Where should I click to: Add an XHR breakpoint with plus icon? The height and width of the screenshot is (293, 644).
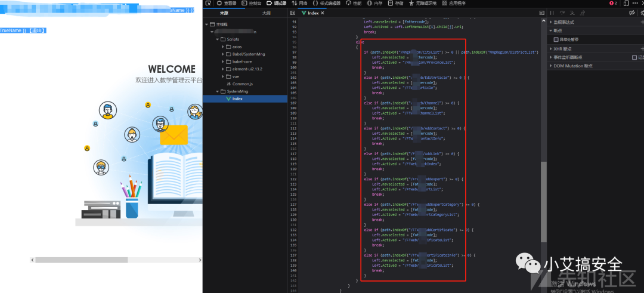(642, 49)
